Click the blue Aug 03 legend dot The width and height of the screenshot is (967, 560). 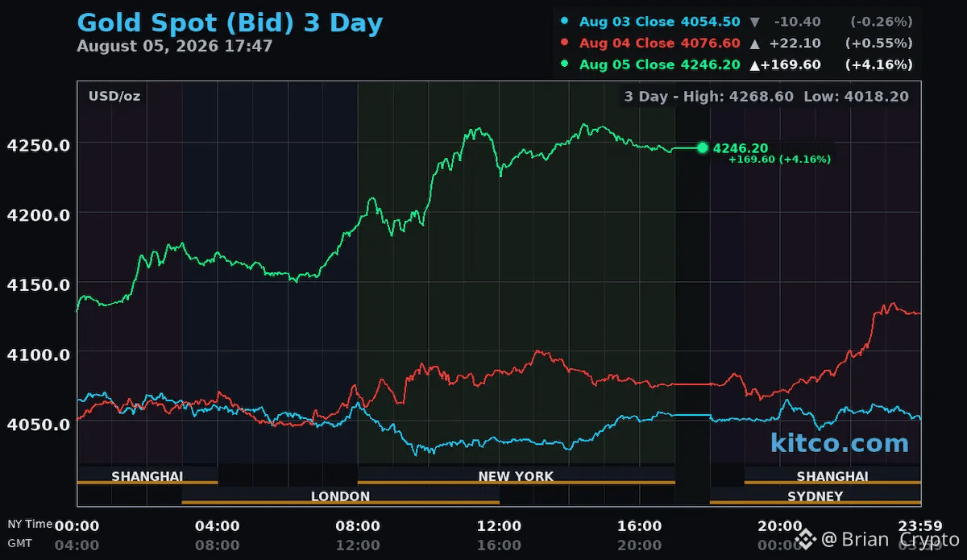(565, 22)
